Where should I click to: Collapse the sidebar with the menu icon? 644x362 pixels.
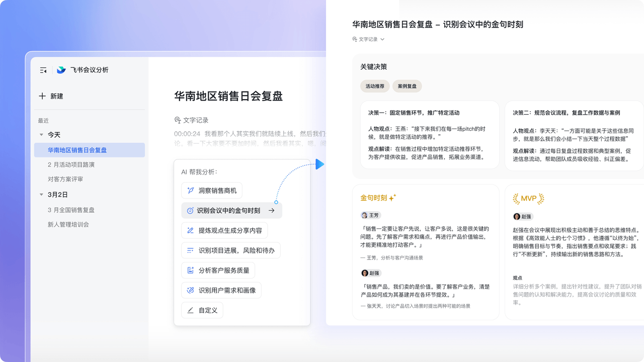(x=43, y=70)
